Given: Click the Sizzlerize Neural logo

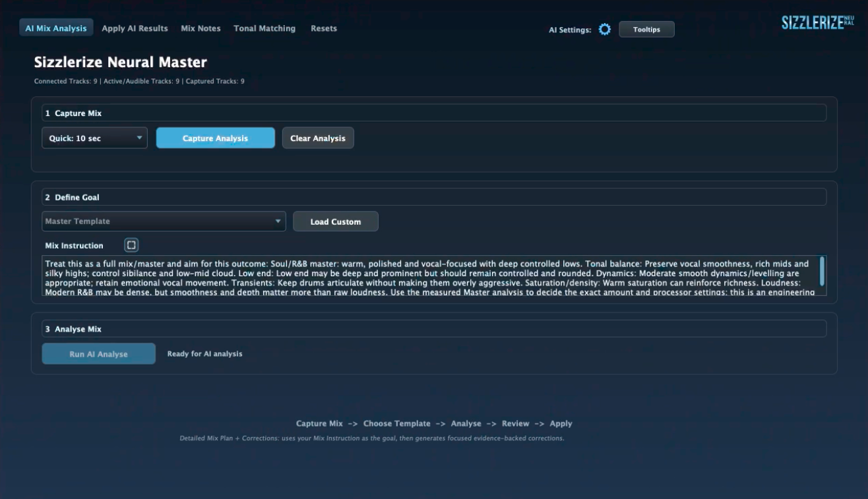Looking at the screenshot, I should pyautogui.click(x=818, y=22).
